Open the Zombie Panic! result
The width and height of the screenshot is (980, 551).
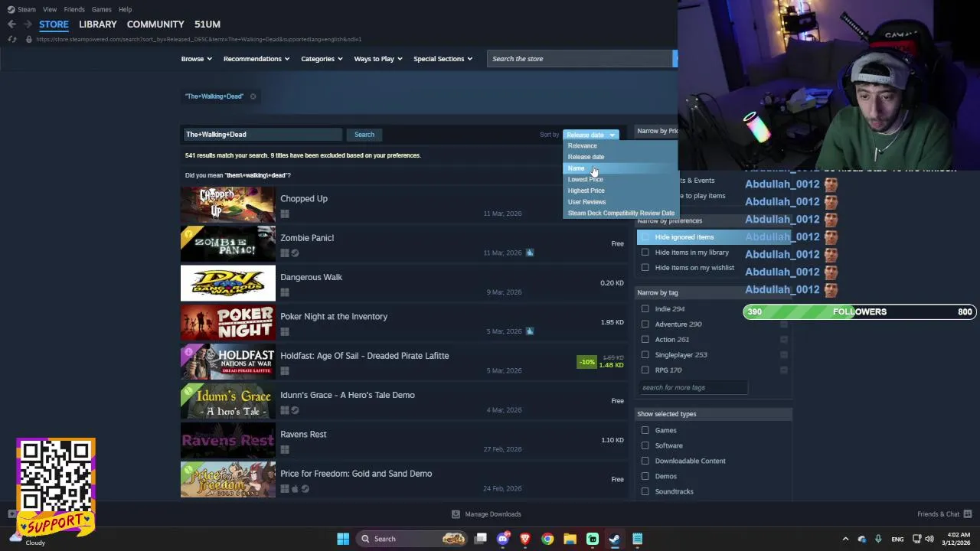pos(403,245)
